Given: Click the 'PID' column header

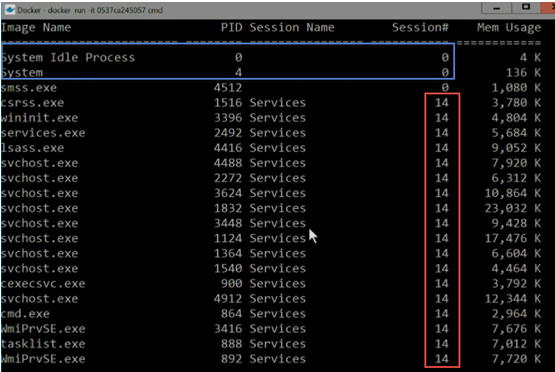Looking at the screenshot, I should pyautogui.click(x=231, y=27).
